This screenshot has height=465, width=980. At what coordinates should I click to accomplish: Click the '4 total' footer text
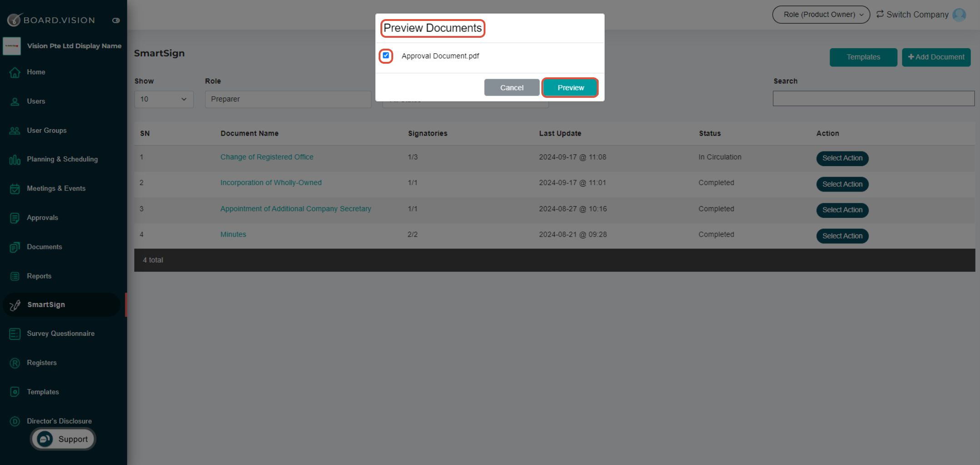tap(153, 260)
